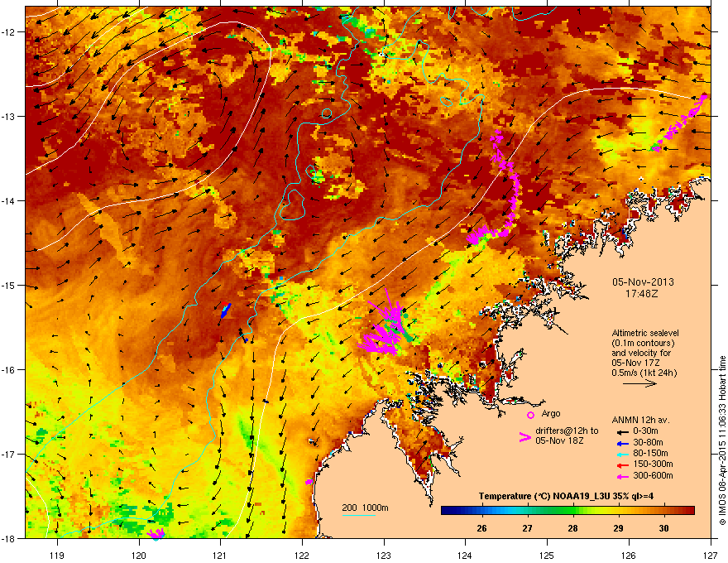Click the black 0-30m arrow legend symbol

tap(621, 432)
